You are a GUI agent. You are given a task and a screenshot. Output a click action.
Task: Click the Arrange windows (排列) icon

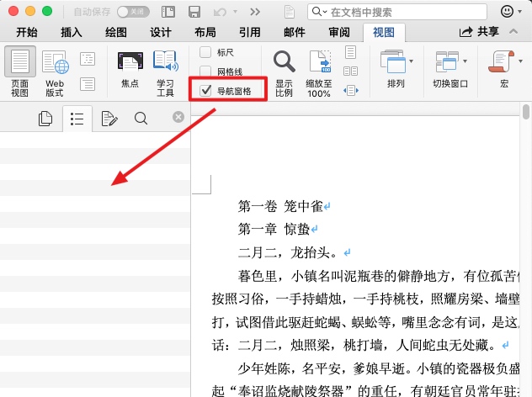coord(393,62)
